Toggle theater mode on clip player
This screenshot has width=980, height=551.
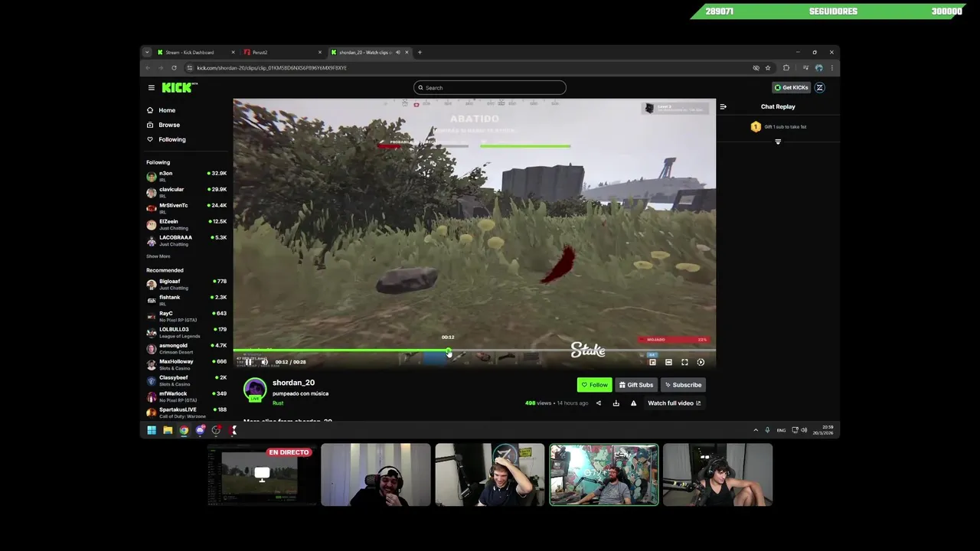click(668, 362)
